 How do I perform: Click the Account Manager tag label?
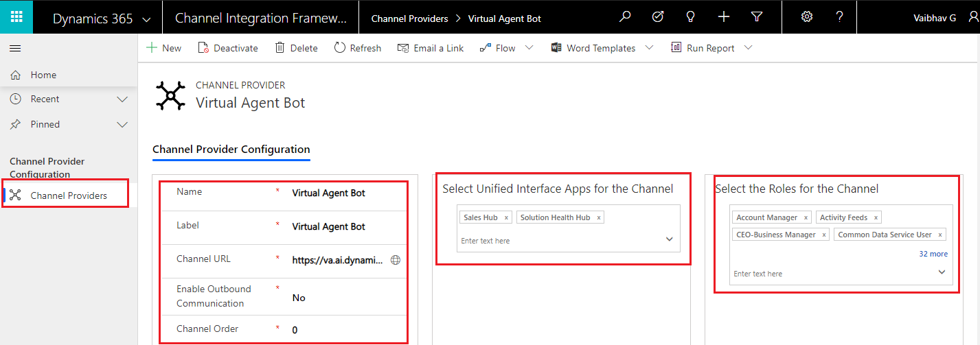click(x=767, y=217)
